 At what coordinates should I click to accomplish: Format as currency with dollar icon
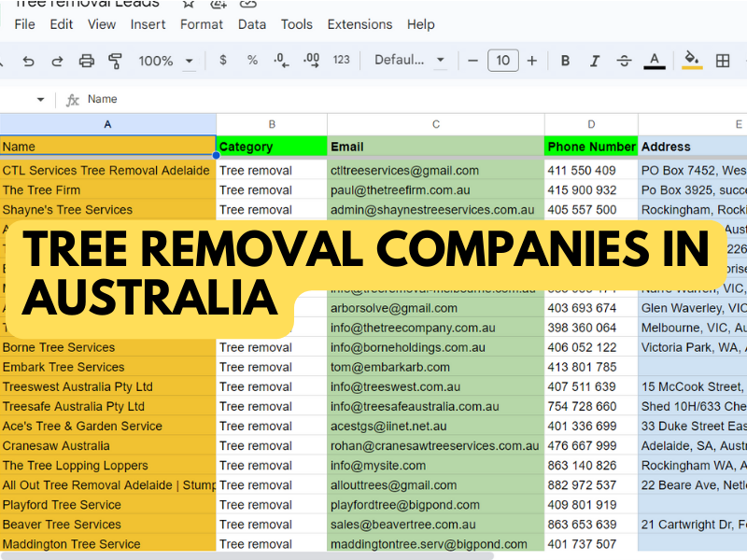222,61
